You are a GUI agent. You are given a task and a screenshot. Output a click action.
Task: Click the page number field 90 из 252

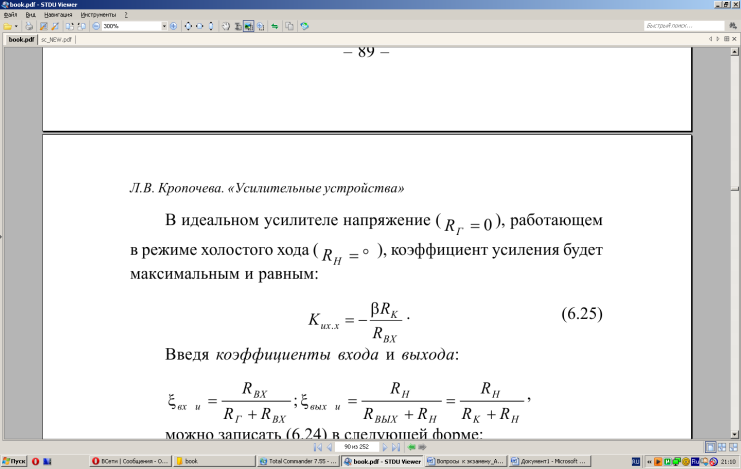pos(356,447)
